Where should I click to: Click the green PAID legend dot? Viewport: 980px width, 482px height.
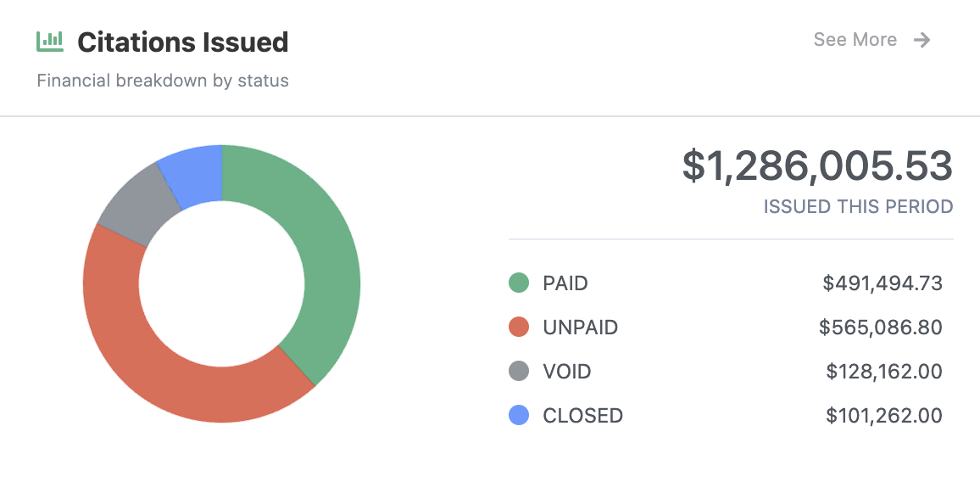(x=519, y=283)
